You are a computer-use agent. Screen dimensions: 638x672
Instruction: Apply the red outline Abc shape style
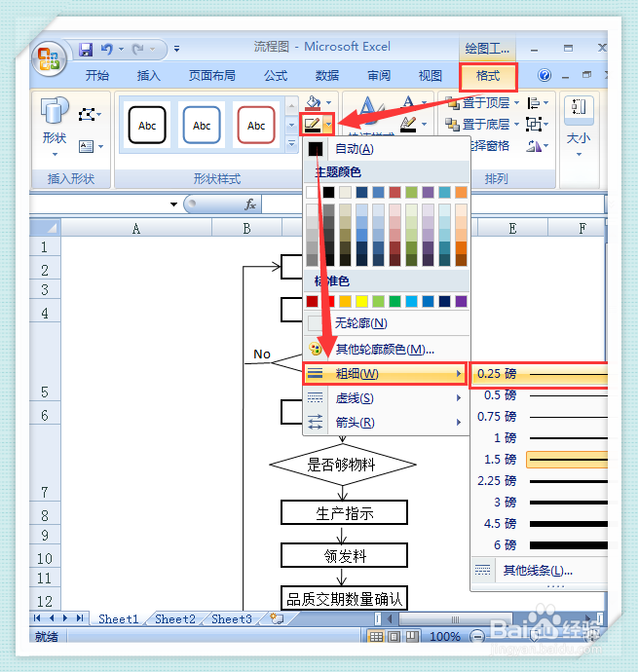[x=256, y=125]
